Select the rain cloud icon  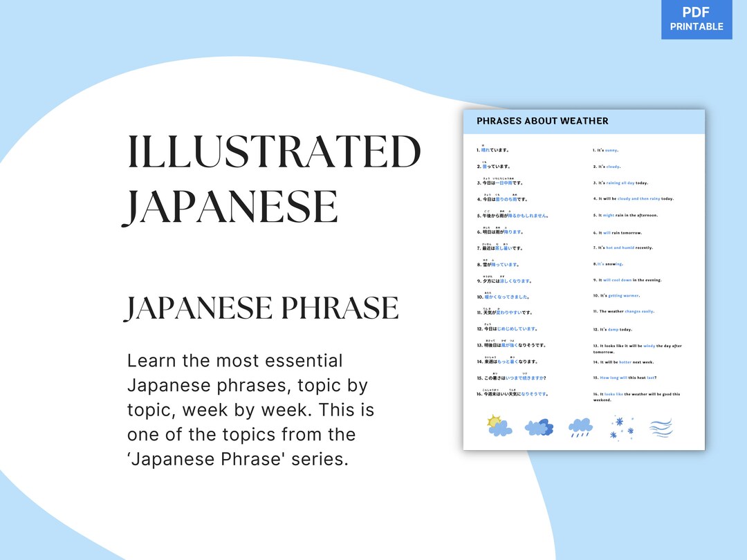580,427
